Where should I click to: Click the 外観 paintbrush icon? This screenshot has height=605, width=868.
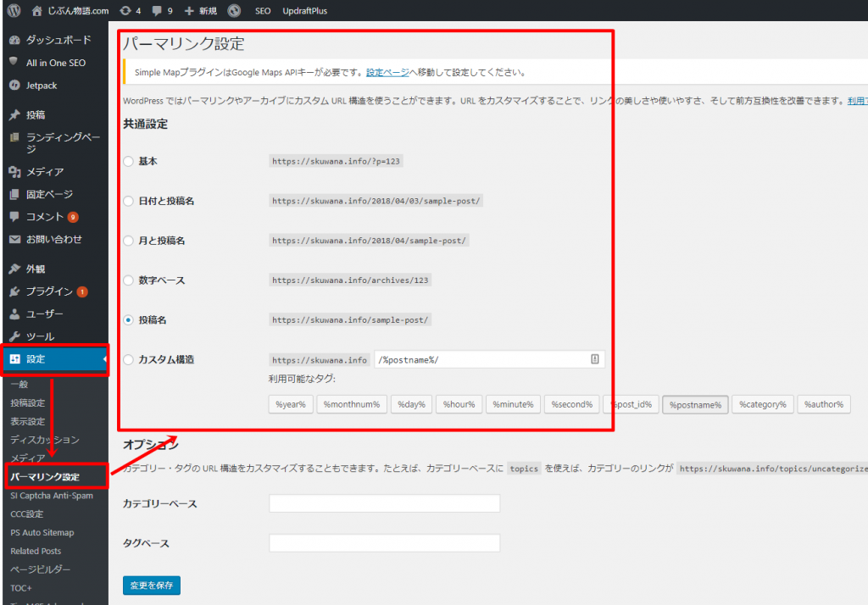click(15, 269)
